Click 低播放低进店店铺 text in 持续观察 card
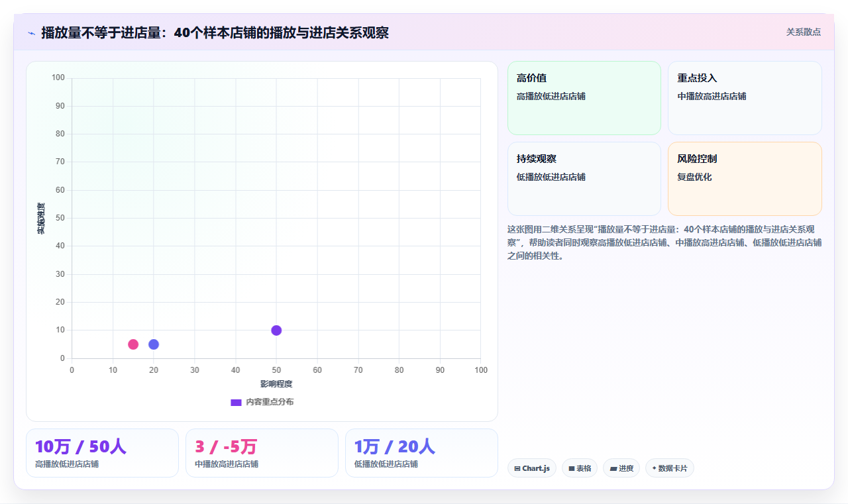 pyautogui.click(x=551, y=177)
